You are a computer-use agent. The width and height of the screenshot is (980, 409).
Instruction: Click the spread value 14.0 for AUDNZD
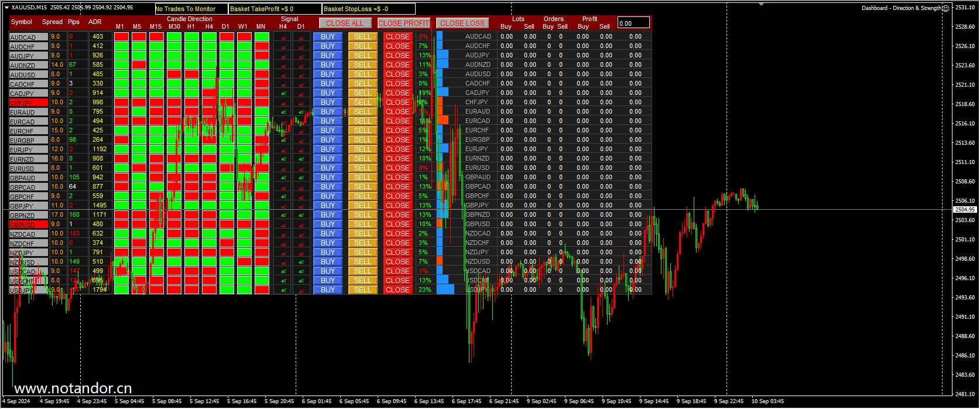(57, 64)
